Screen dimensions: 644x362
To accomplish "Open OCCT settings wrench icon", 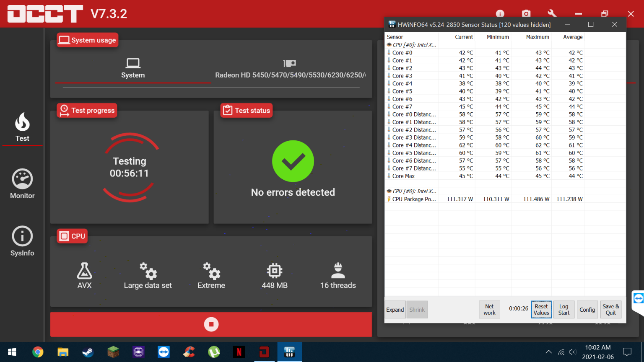I will (x=552, y=14).
